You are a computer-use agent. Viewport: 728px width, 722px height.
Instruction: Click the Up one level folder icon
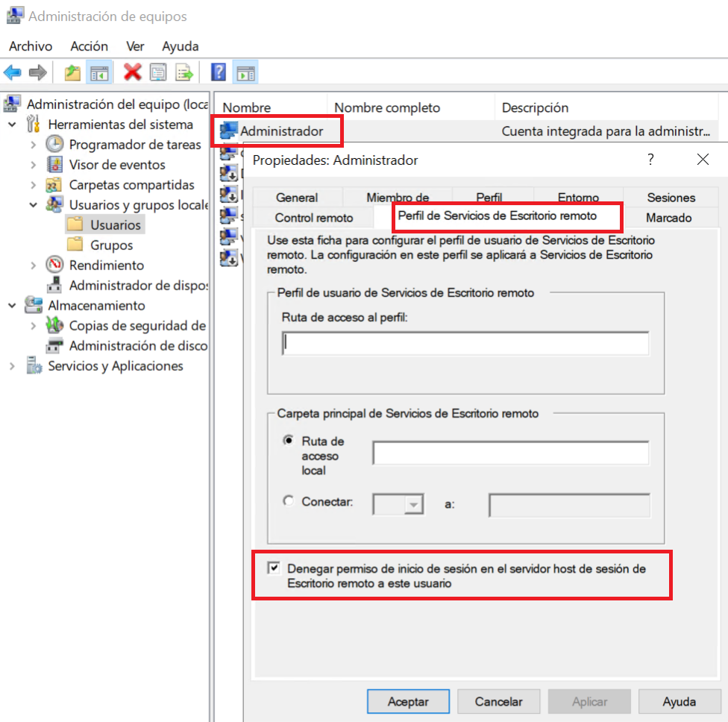pyautogui.click(x=72, y=72)
